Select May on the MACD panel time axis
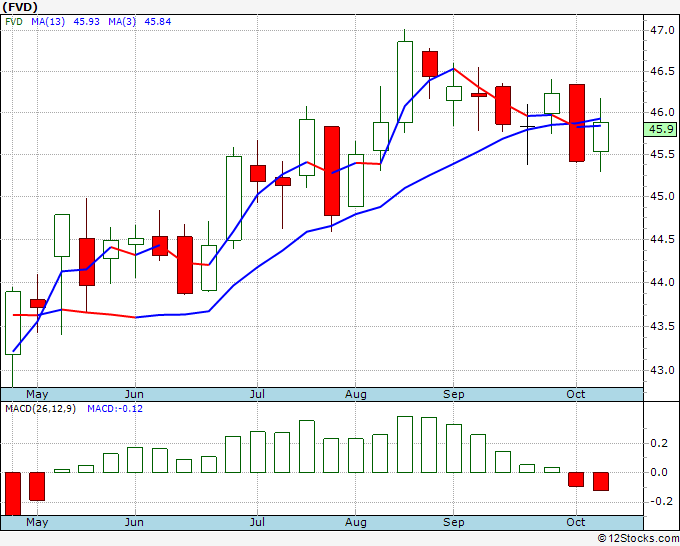The image size is (680, 546). [37, 522]
